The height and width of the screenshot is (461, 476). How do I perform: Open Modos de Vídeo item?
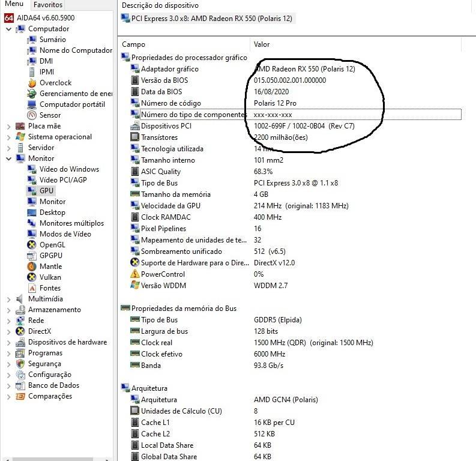coord(65,234)
